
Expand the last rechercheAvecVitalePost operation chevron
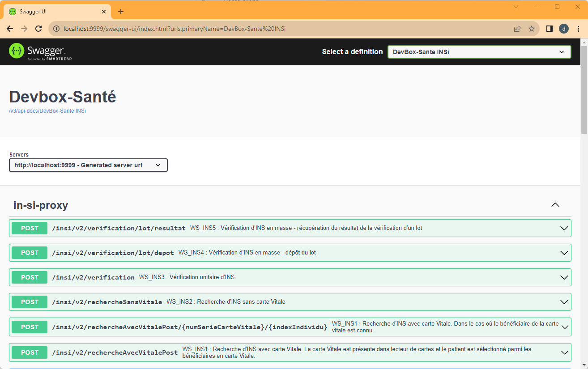564,352
